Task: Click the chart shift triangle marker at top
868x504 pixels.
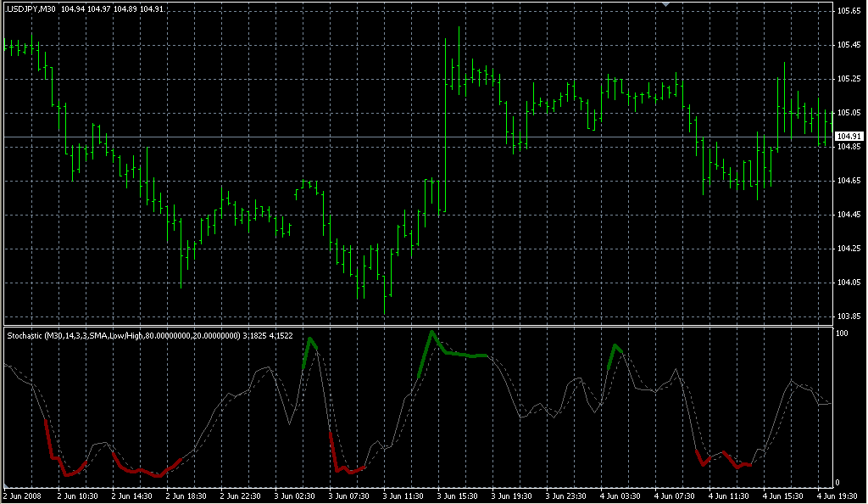Action: [667, 5]
